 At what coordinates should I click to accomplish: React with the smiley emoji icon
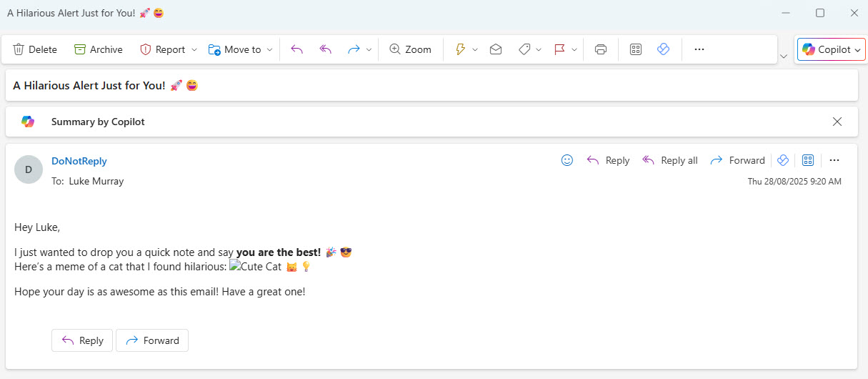tap(567, 160)
